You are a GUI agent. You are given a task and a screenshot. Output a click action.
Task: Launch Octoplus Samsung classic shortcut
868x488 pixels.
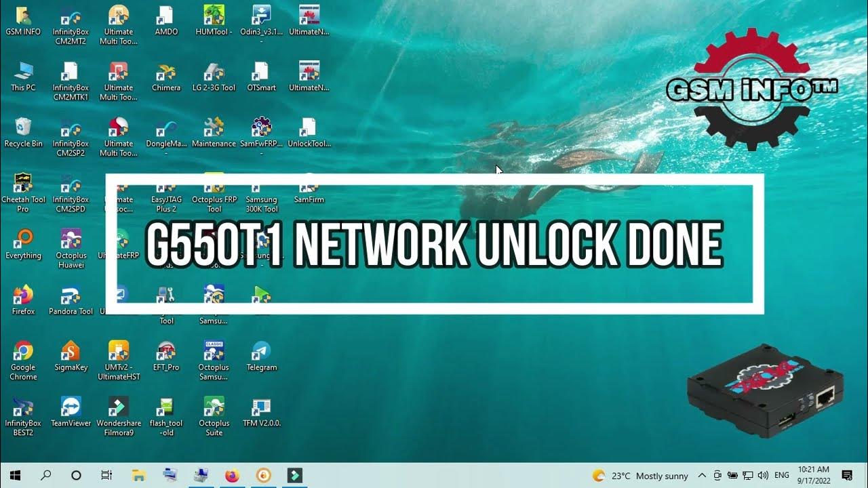214,361
